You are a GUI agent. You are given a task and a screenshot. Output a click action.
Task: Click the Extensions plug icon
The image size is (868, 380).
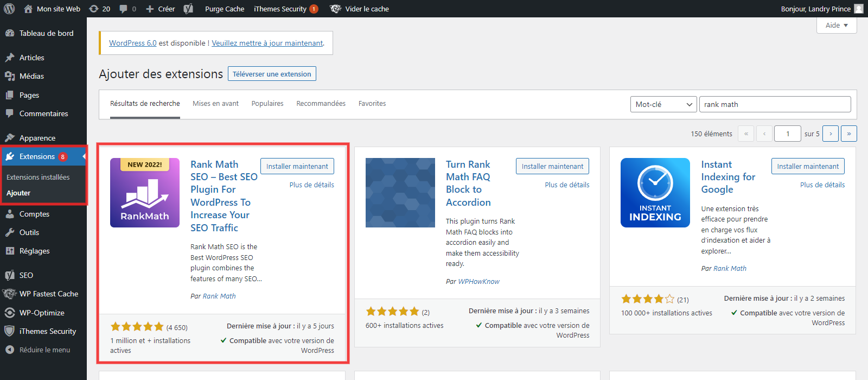coord(10,156)
